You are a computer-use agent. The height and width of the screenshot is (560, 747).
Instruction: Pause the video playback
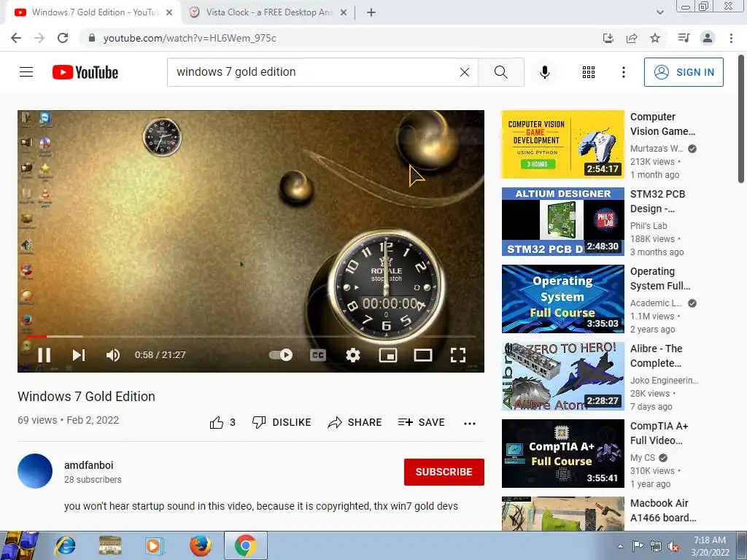[x=44, y=355]
